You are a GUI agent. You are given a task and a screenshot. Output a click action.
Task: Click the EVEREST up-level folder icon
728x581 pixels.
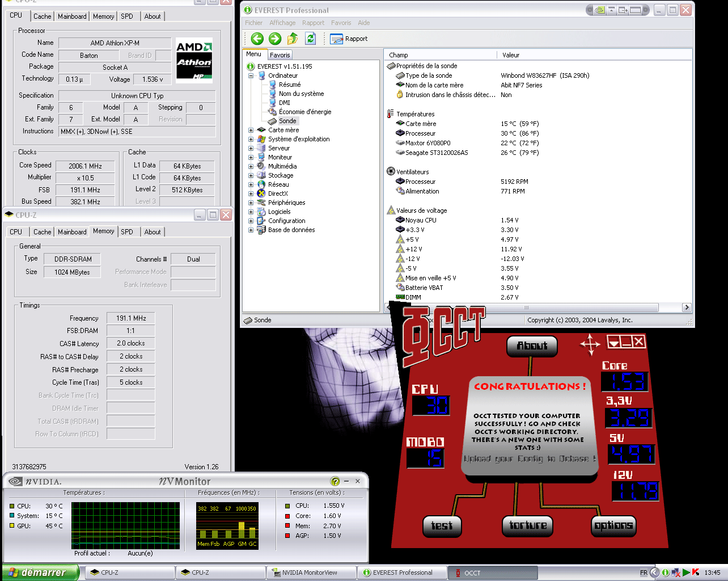click(x=293, y=39)
